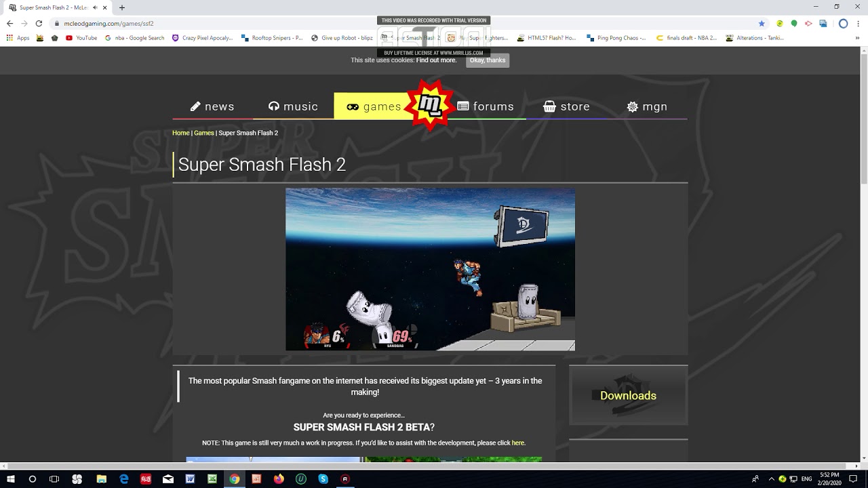Switch to Chrome in taskbar
The image size is (868, 488).
pos(234,479)
